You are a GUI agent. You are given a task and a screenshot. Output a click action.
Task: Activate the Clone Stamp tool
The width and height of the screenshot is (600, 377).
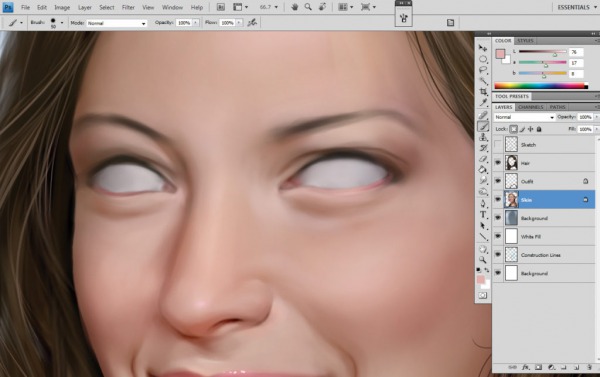(483, 137)
